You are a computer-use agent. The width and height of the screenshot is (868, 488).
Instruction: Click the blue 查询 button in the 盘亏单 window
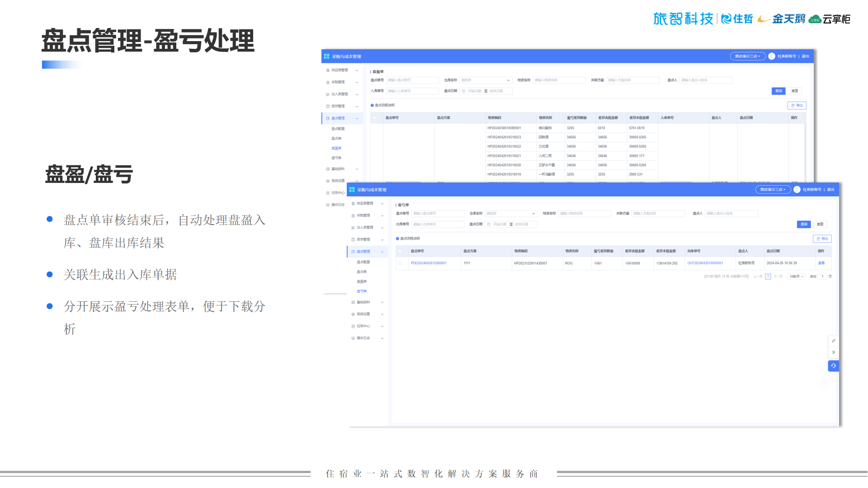803,225
